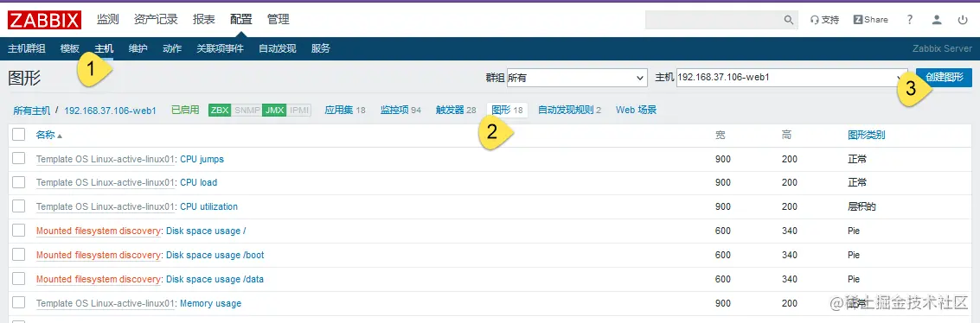Go to 动作 submenu
The width and height of the screenshot is (980, 323).
pos(172,48)
